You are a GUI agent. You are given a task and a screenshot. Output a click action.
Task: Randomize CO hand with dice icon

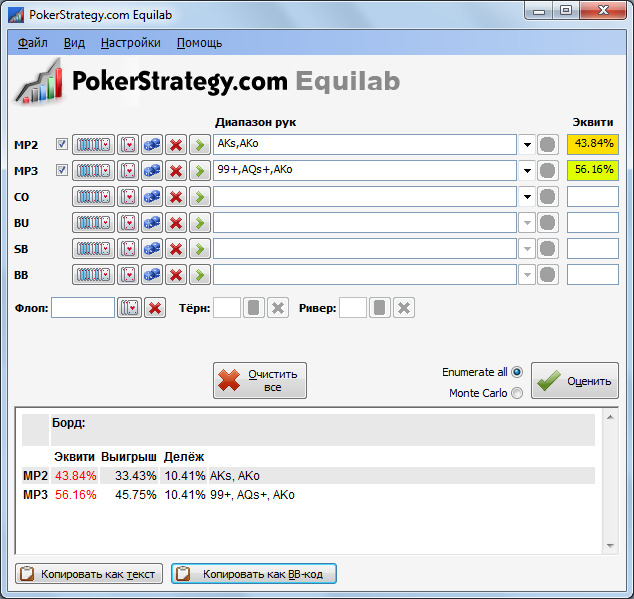(x=152, y=197)
